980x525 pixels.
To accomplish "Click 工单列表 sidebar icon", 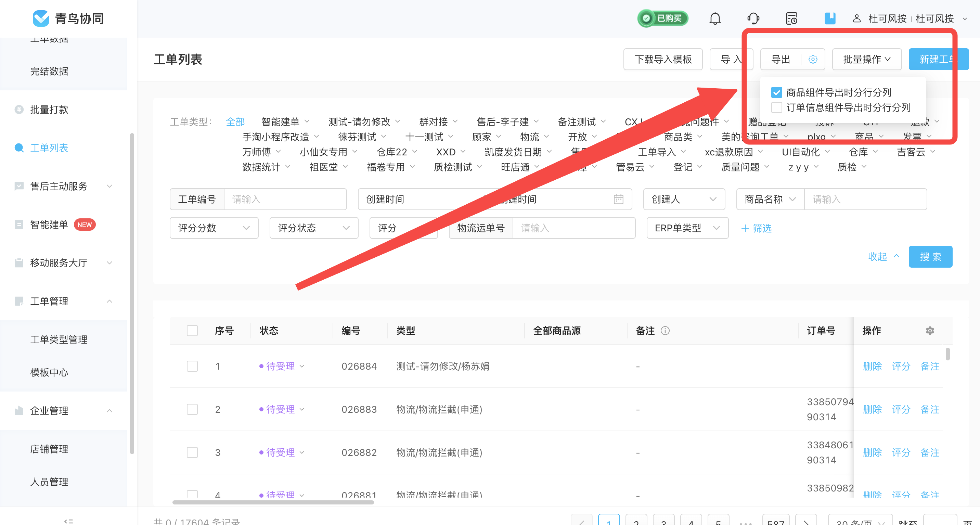I will point(19,148).
